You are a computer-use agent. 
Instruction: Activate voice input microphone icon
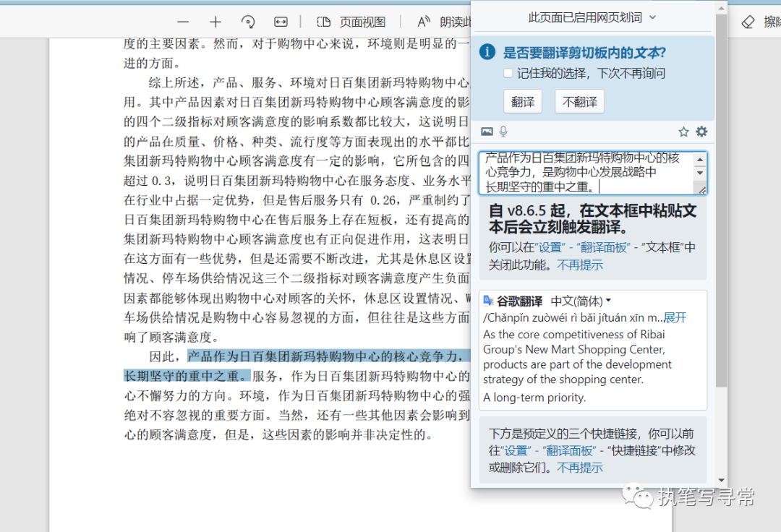coord(503,132)
